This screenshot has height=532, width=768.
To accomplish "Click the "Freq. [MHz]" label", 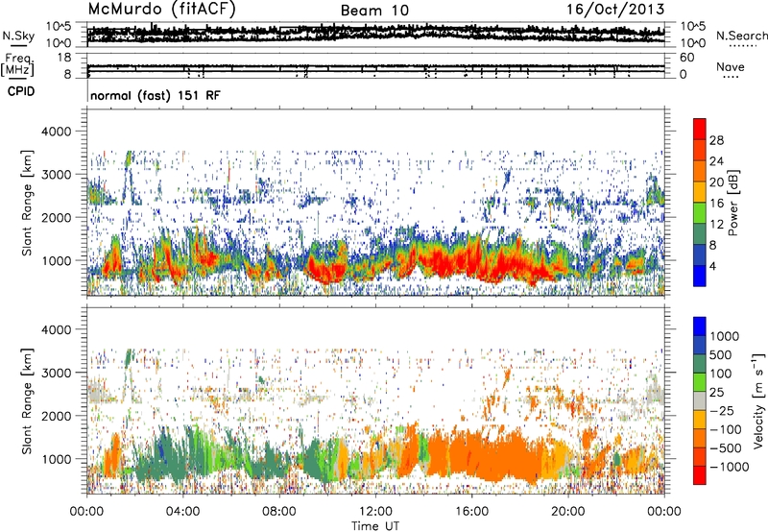I will tap(18, 65).
